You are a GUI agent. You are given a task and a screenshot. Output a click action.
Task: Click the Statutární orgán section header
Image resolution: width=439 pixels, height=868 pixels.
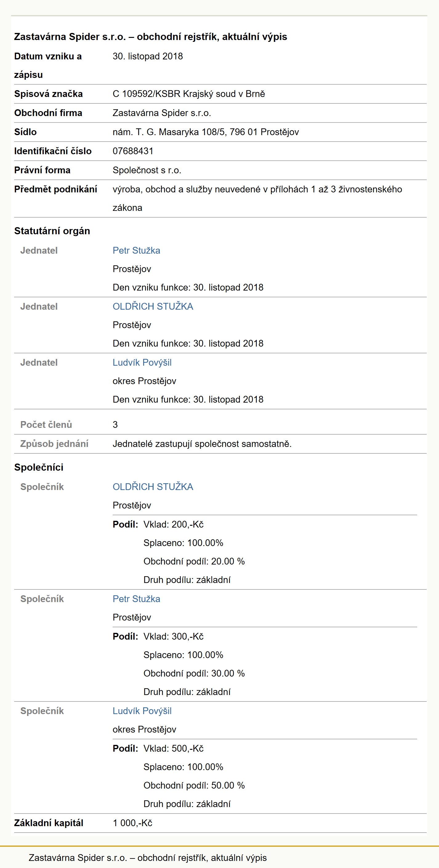(x=52, y=231)
